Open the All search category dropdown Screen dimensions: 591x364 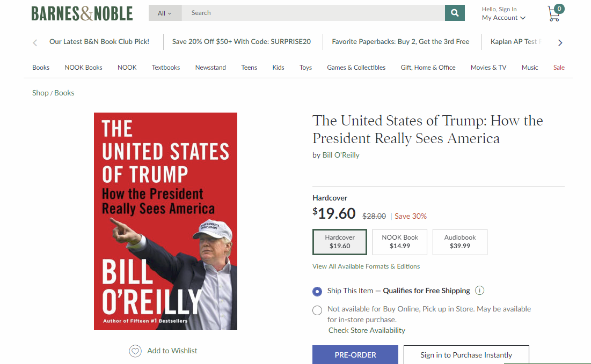coord(165,13)
